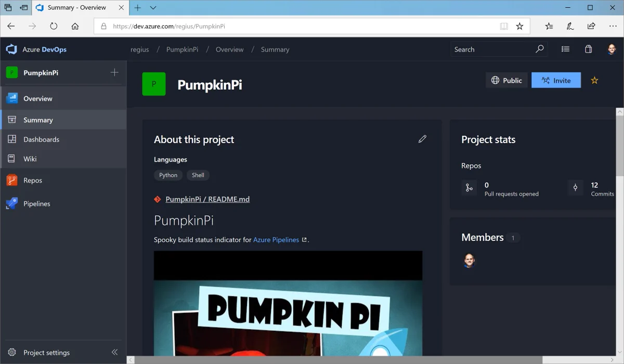Click the vertical scrollbar thumb
624x364 pixels.
pos(619,146)
